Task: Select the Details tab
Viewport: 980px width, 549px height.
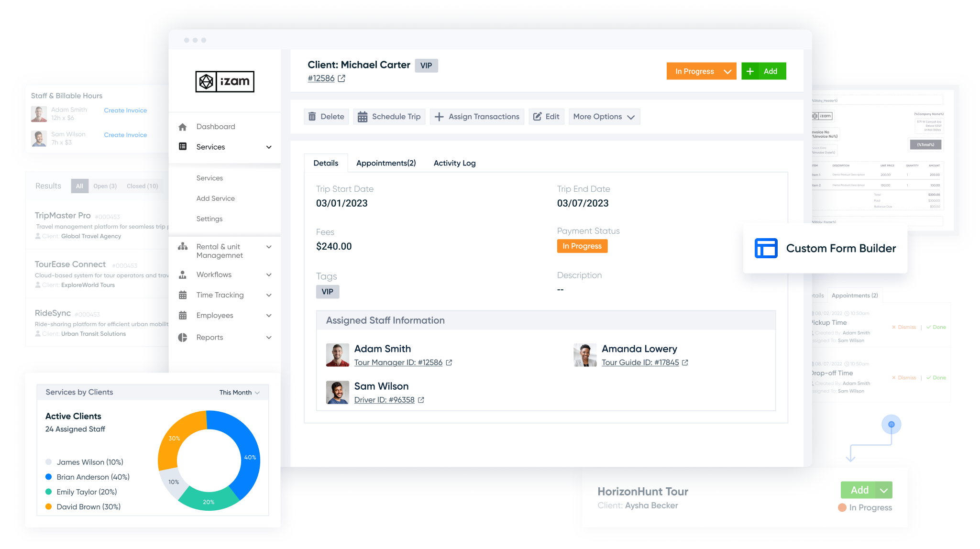Action: coord(326,163)
